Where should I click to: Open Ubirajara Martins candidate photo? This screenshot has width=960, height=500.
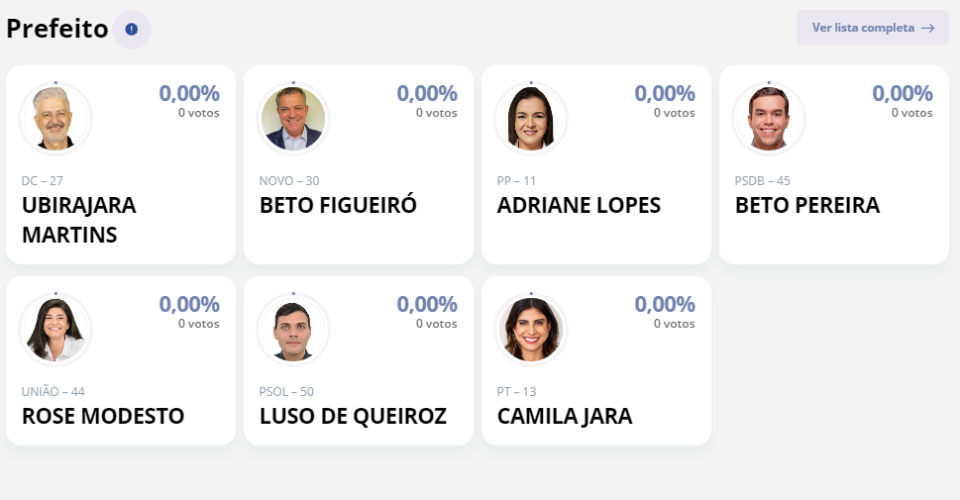55,118
